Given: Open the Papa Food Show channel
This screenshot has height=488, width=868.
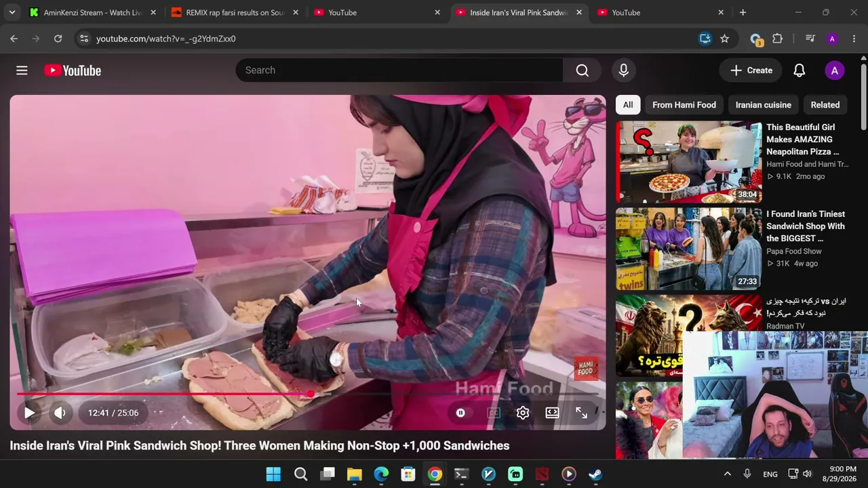Looking at the screenshot, I should click(794, 251).
